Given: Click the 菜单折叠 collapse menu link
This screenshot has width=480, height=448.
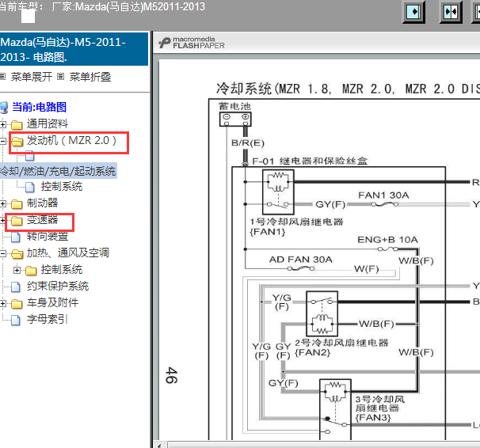Looking at the screenshot, I should pyautogui.click(x=90, y=77).
